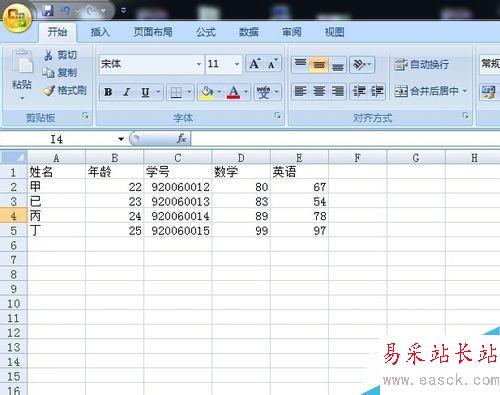Screen dimensions: 500x395
Task: Open the 视图 ribbon tab
Action: 334,32
